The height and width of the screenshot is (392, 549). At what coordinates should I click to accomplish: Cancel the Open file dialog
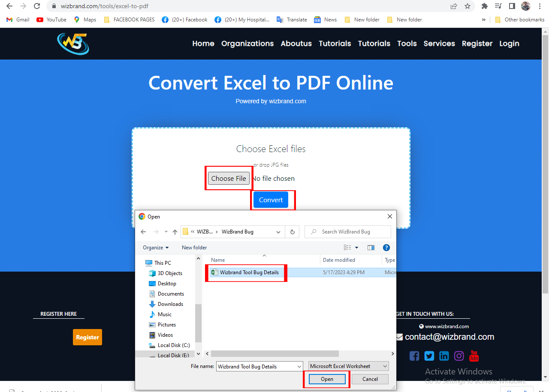(x=370, y=379)
